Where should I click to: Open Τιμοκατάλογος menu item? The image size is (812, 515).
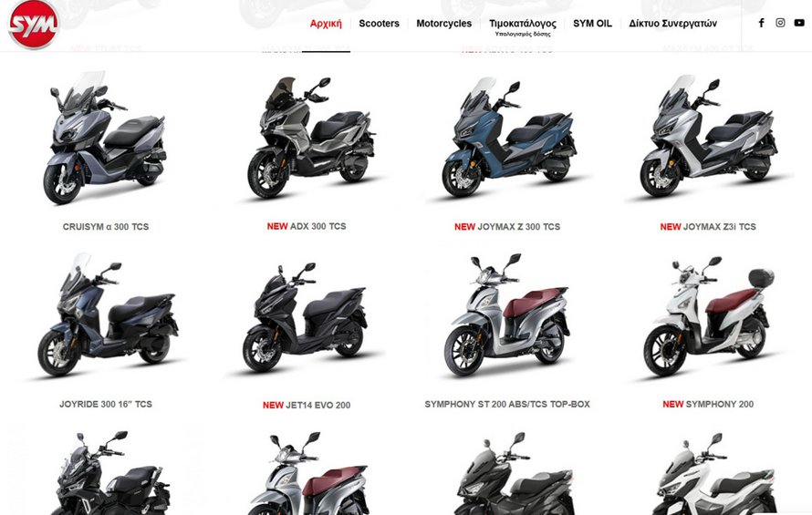tap(523, 24)
